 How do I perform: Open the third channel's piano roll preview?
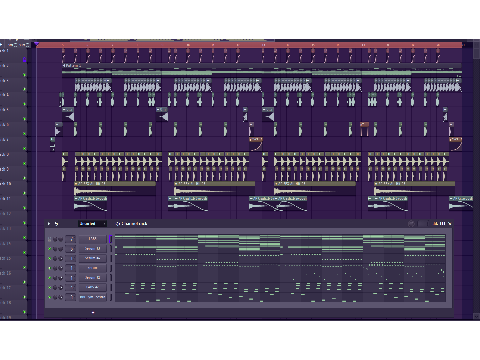pos(280,258)
